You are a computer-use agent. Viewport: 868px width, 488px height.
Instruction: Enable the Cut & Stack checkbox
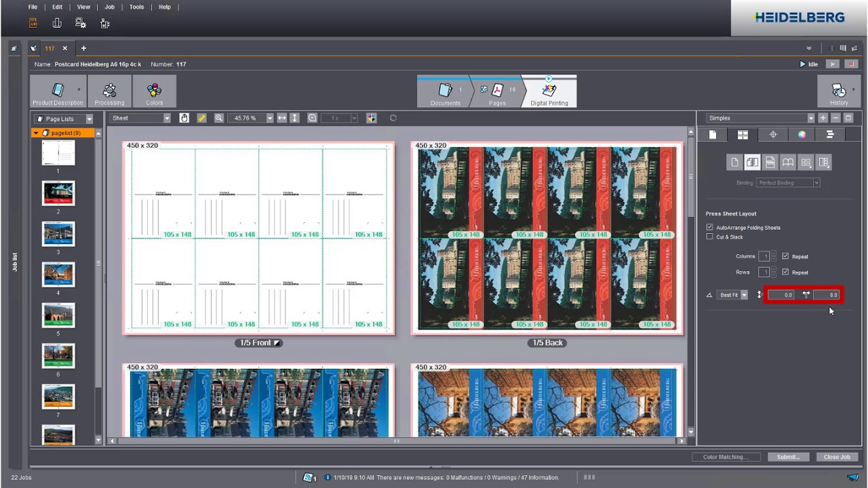point(710,237)
